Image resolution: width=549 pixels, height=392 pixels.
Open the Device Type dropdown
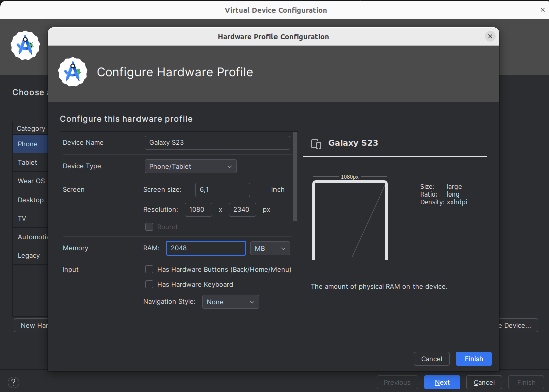191,166
